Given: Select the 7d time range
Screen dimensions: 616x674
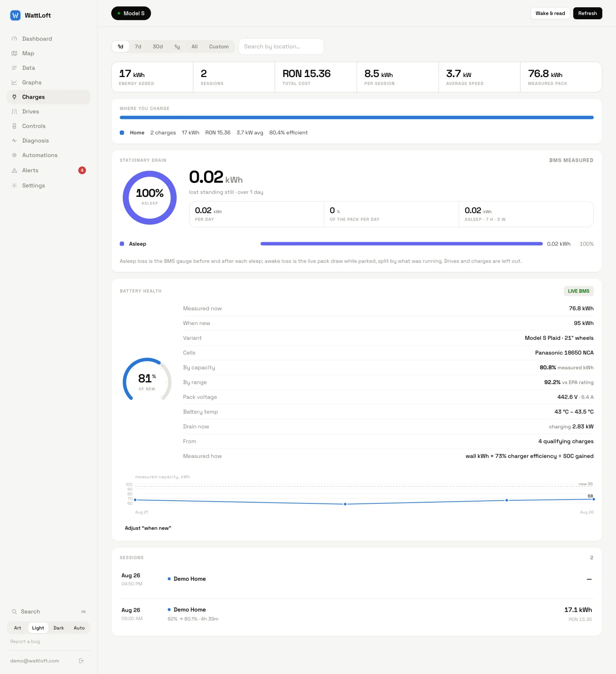Looking at the screenshot, I should click(138, 47).
